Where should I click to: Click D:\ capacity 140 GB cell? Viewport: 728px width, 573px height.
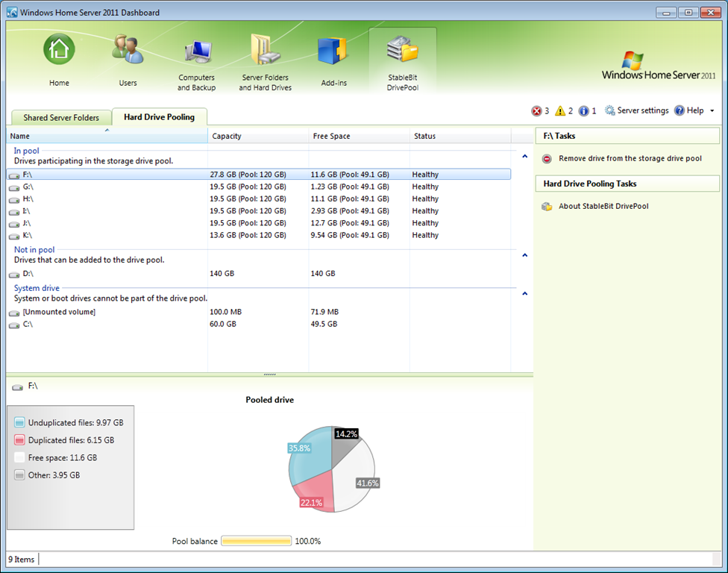click(x=222, y=274)
